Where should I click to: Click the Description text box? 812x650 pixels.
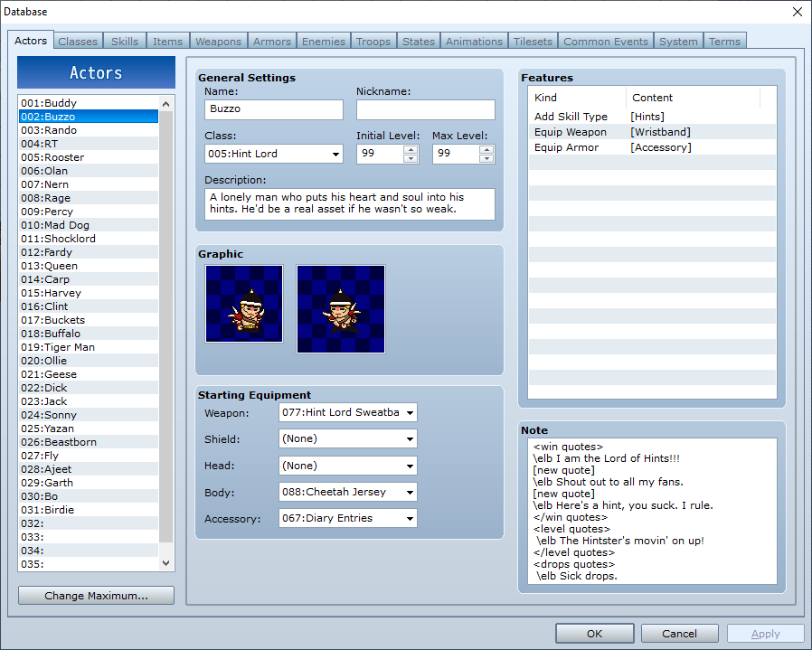[x=350, y=204]
